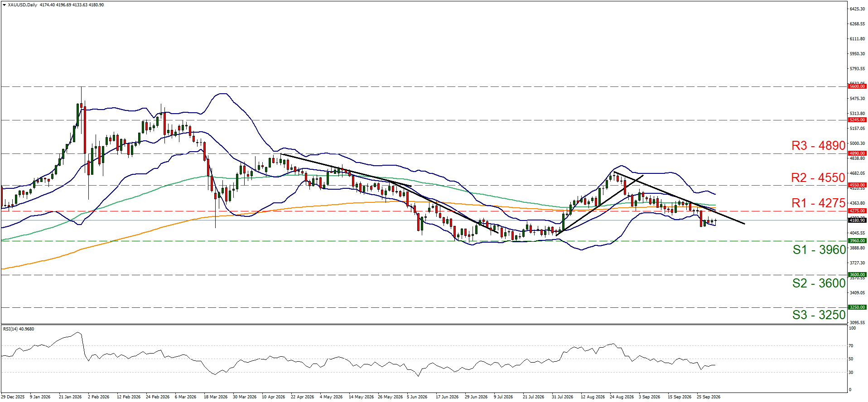Click the 4550.00 red price tag

tap(857, 185)
